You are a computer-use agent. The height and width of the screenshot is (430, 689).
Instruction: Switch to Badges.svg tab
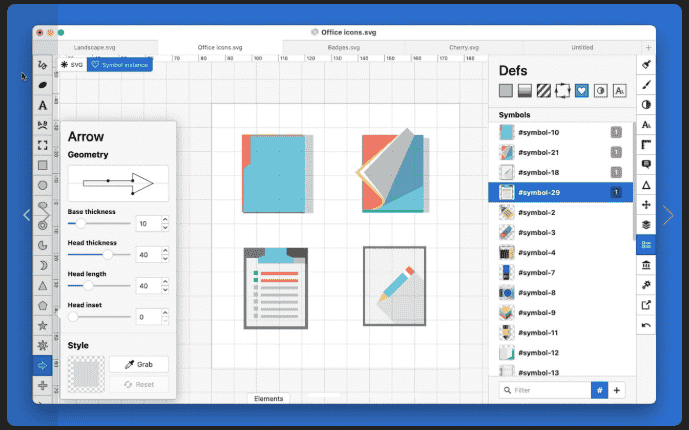point(344,47)
